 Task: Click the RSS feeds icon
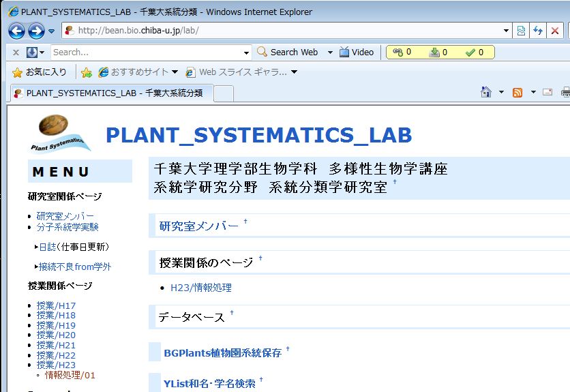[x=517, y=93]
